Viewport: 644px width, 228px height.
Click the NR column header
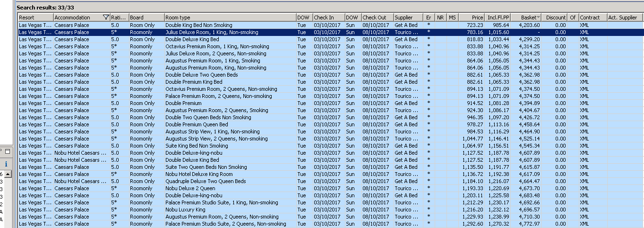click(x=441, y=18)
